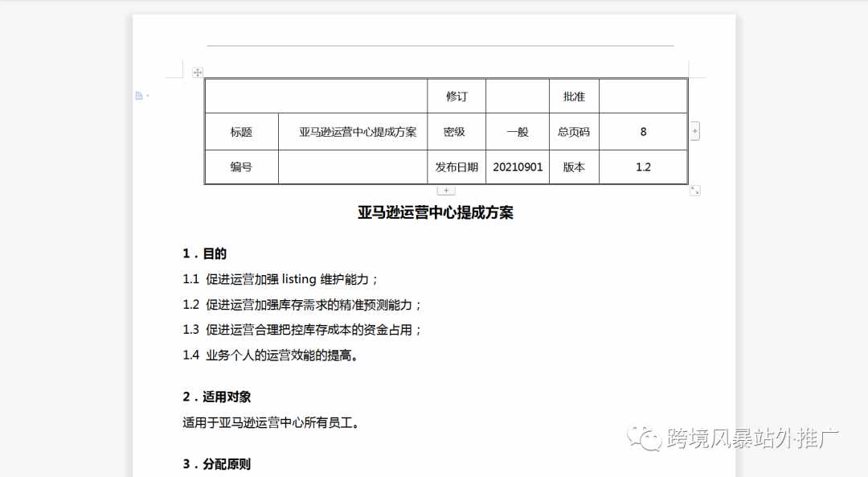
Task: Click the heading "3．分配原则"
Action: [217, 463]
